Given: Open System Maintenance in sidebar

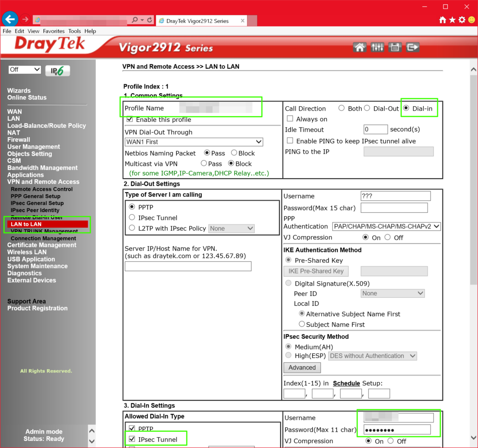Looking at the screenshot, I should (x=37, y=266).
